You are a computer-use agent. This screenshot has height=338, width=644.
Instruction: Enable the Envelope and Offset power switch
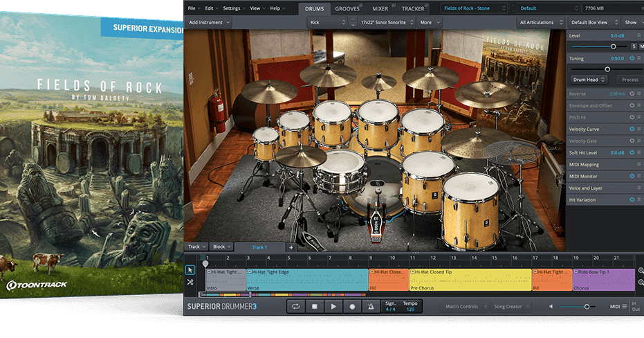tap(632, 105)
